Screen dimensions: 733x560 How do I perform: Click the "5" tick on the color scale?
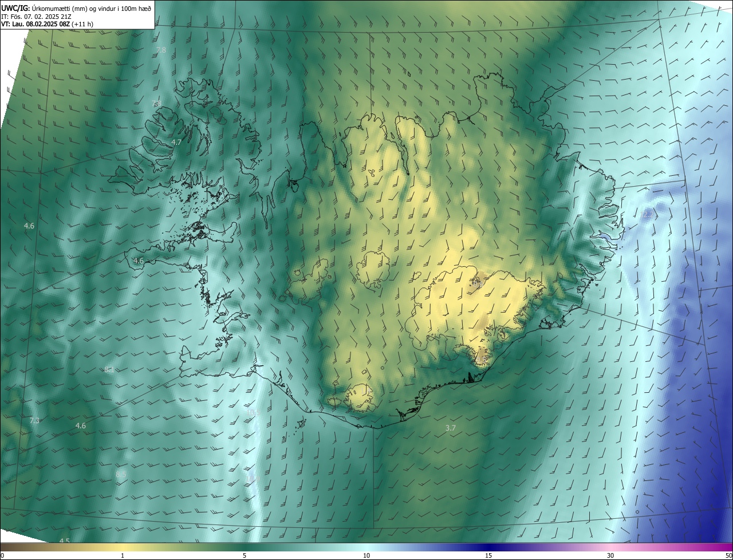pos(245,556)
